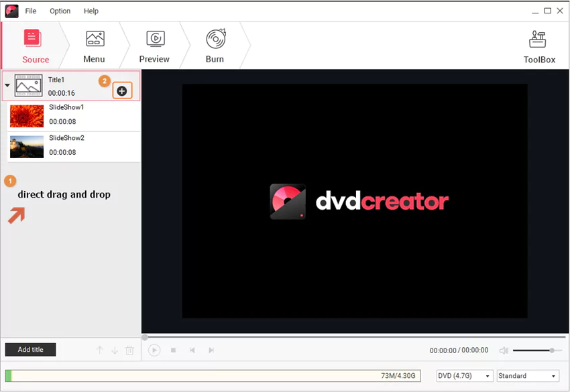Open the ToolBox panel

tap(539, 46)
